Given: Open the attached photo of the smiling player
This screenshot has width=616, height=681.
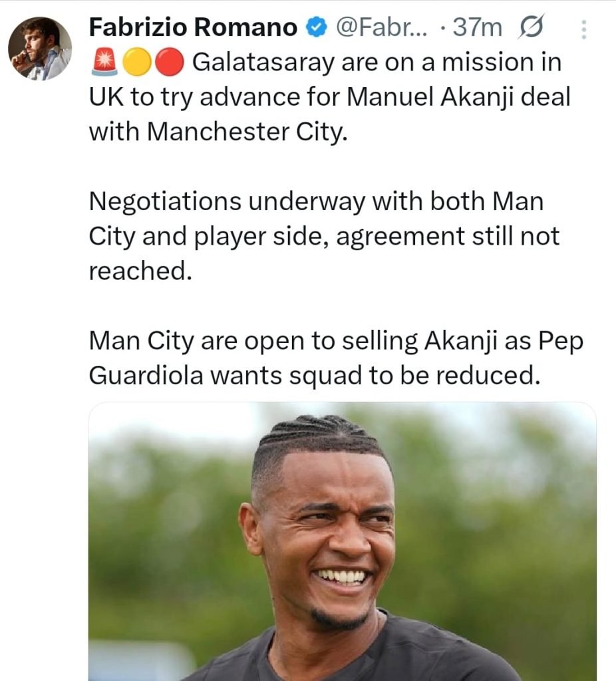Looking at the screenshot, I should click(343, 541).
